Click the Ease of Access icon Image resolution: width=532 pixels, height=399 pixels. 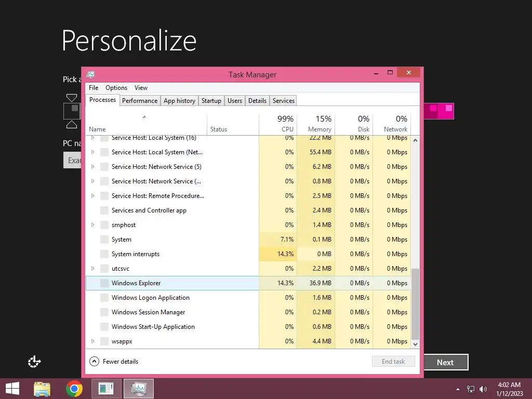34,362
